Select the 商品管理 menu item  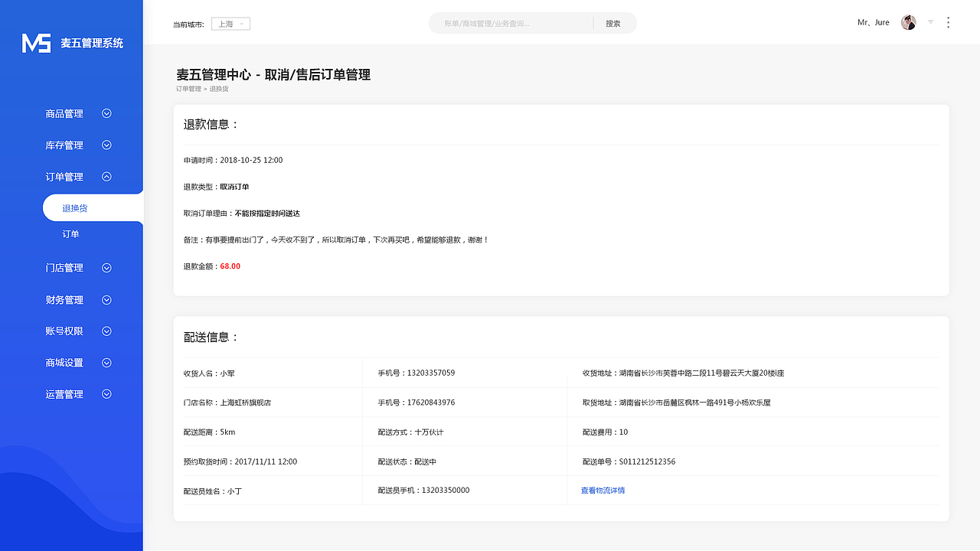(64, 113)
